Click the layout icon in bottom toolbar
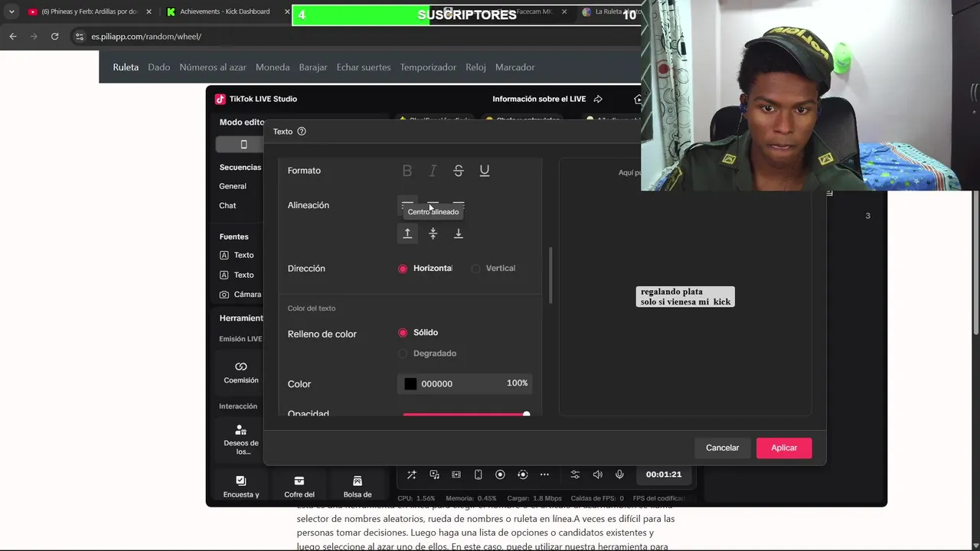Screen dimensions: 980x551 coord(456,474)
